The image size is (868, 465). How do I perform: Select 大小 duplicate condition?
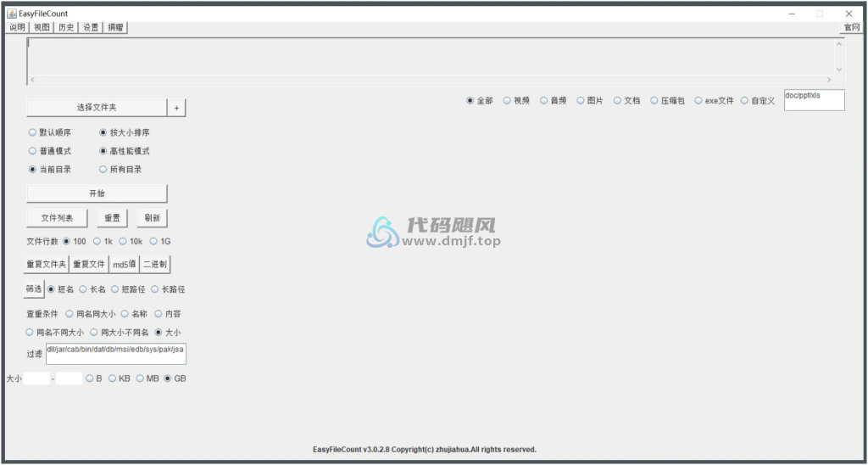[x=168, y=333]
